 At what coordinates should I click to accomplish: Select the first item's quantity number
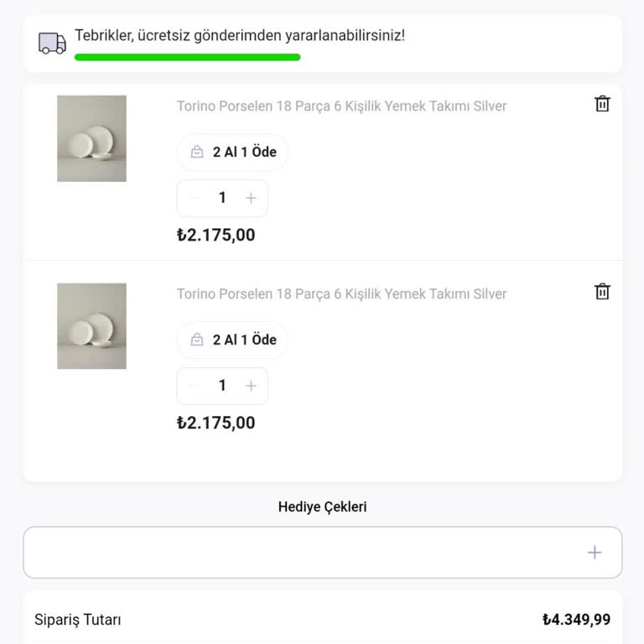222,198
